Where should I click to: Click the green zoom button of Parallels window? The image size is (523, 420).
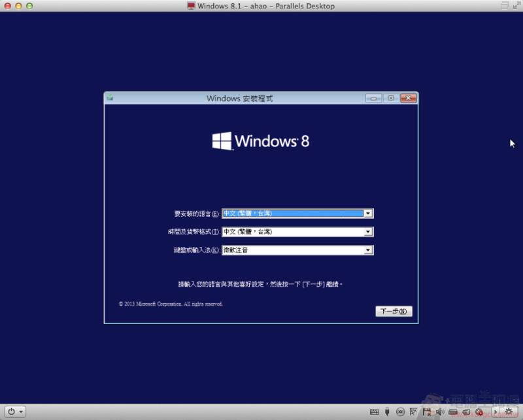coord(29,6)
